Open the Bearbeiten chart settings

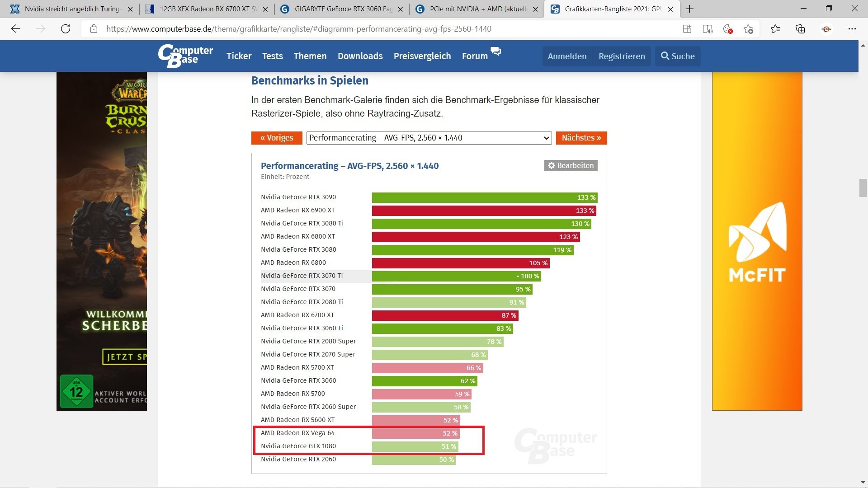click(571, 165)
